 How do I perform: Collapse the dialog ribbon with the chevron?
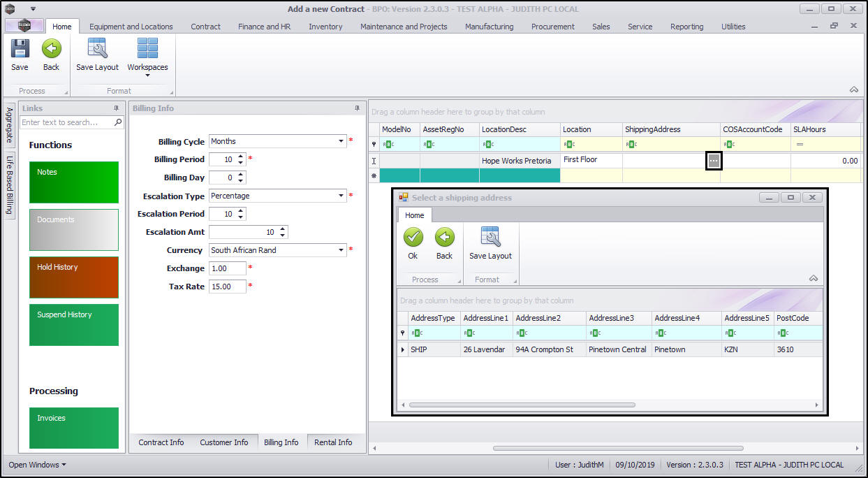point(813,278)
